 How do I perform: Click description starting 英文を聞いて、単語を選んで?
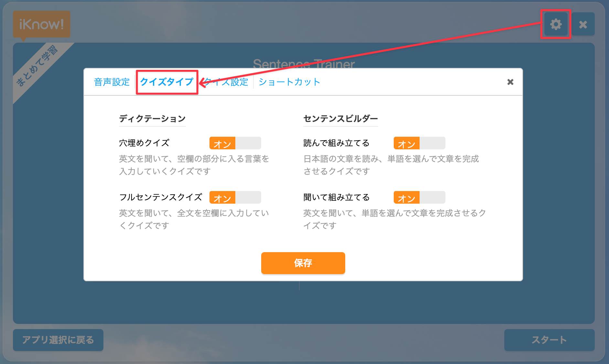pyautogui.click(x=395, y=219)
